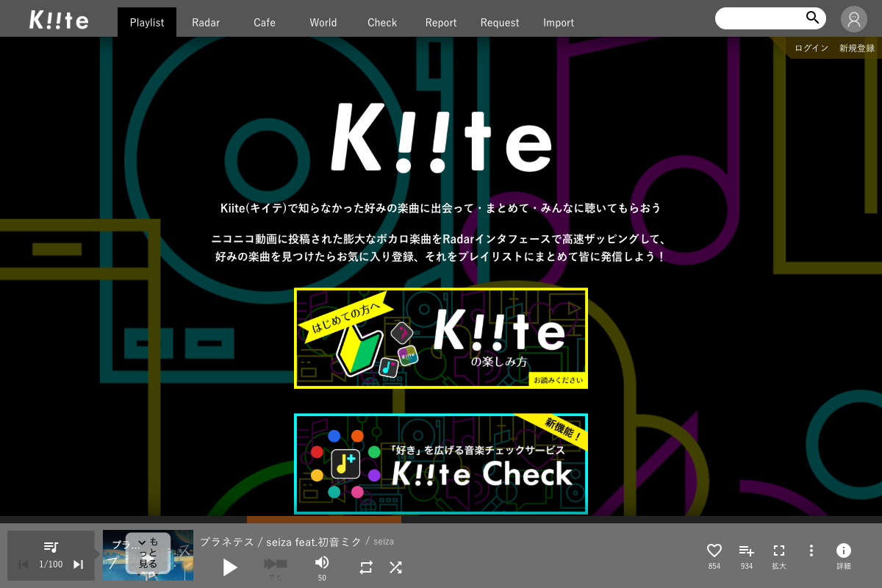Open the user profile avatar icon

854,19
